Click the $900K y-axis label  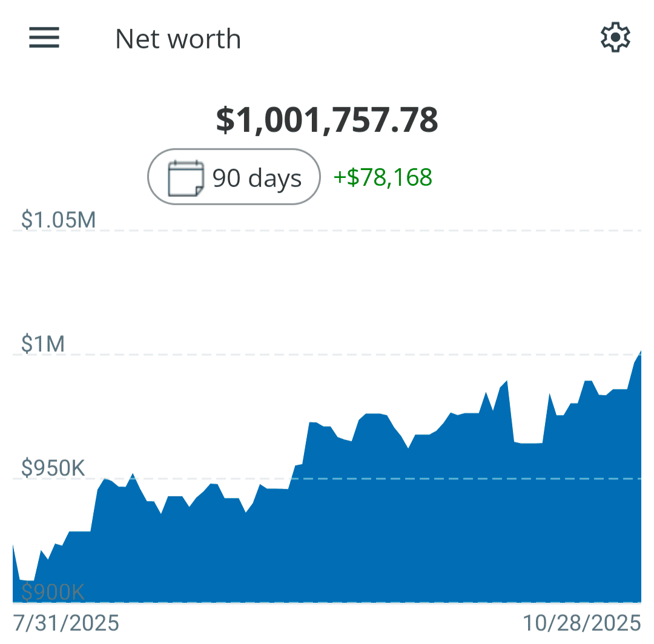[53, 592]
